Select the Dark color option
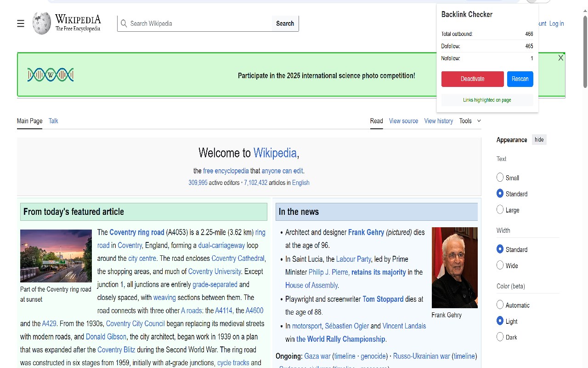 pos(500,337)
